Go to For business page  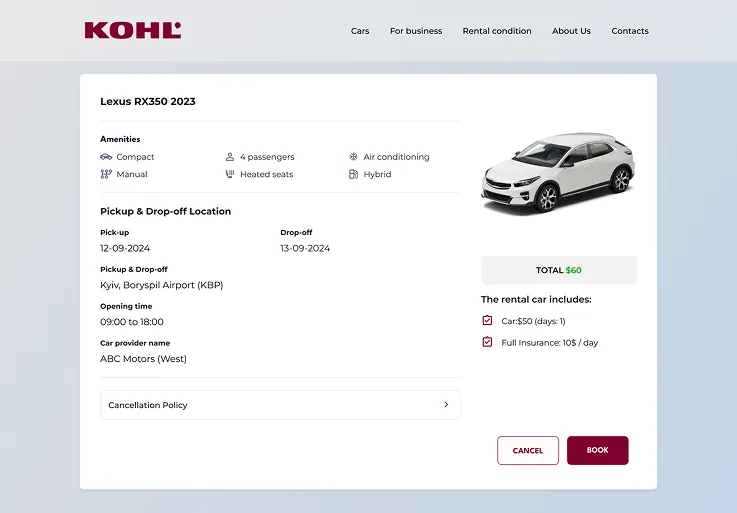point(416,31)
